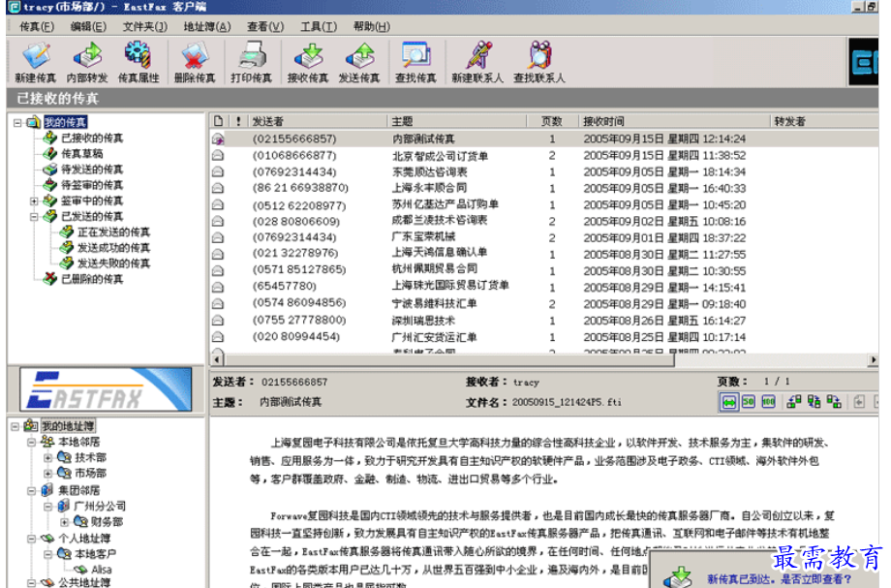Viewport: 891px width, 588px height.
Task: Click the previous page icon in preview toolbar
Action: (x=859, y=402)
